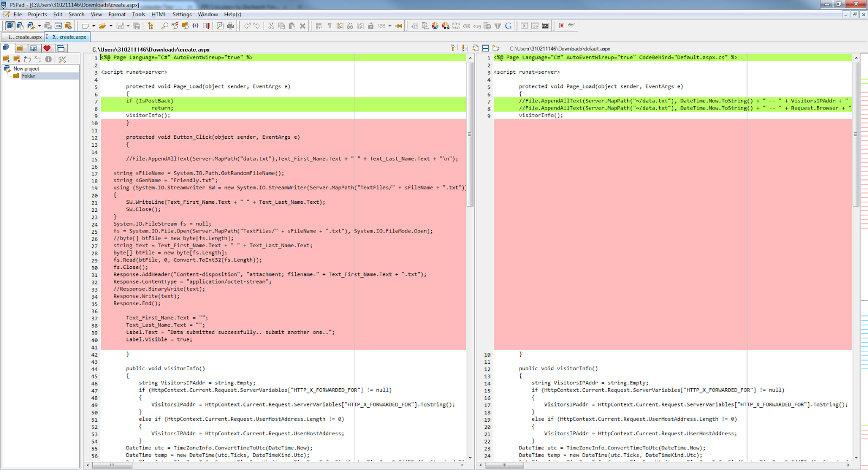The width and height of the screenshot is (868, 470).
Task: Click the left pane scroll-down arrow
Action: point(470,458)
